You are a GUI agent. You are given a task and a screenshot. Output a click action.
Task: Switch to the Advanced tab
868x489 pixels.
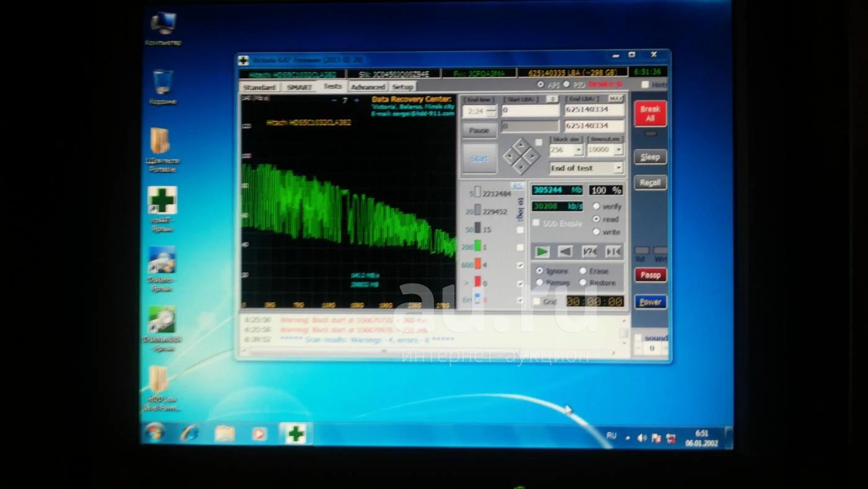coord(368,87)
